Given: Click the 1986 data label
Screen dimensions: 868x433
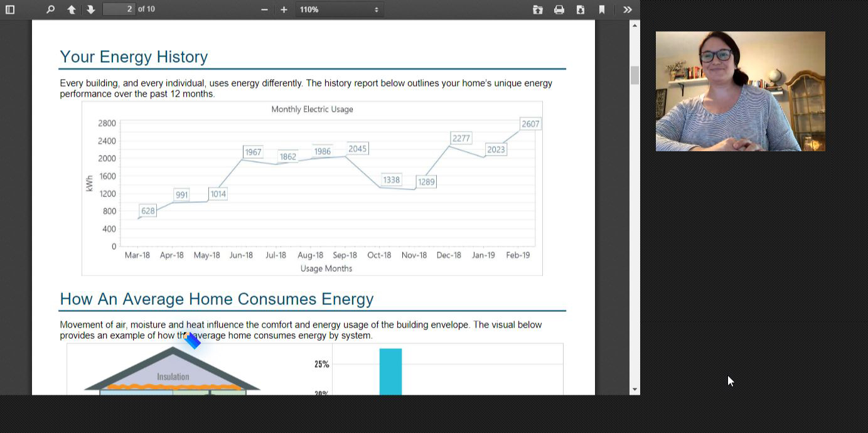Looking at the screenshot, I should pyautogui.click(x=323, y=151).
